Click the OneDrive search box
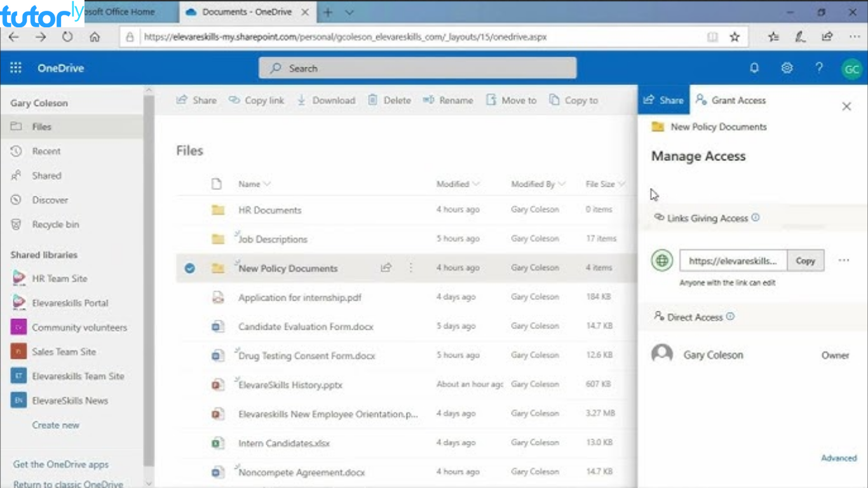This screenshot has height=488, width=868. click(417, 68)
